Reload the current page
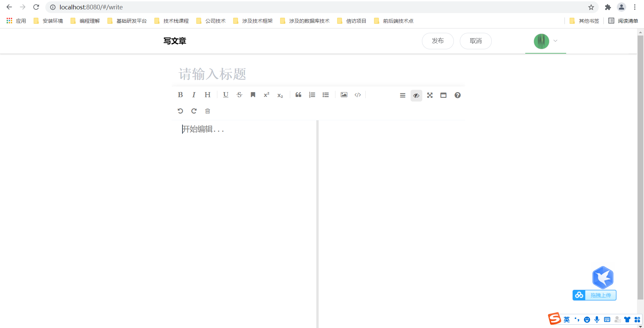Viewport: 644px width, 328px height. tap(36, 7)
